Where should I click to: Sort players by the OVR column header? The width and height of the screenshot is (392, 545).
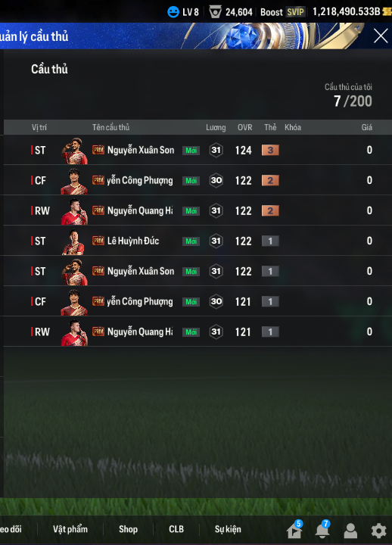tap(244, 128)
